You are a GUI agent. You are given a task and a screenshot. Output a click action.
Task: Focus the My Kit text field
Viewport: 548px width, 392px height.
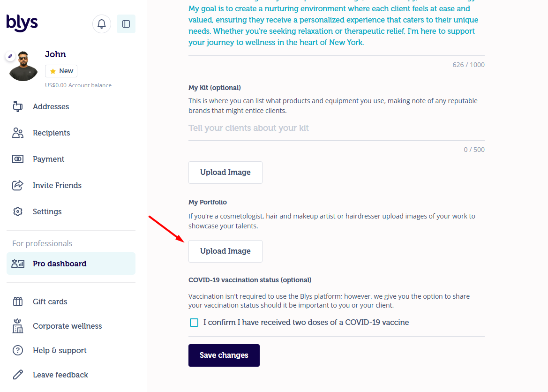click(337, 128)
